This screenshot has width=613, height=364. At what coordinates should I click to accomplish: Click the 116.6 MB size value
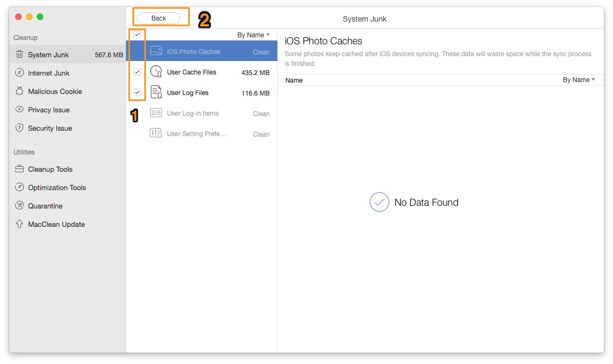[x=255, y=93]
